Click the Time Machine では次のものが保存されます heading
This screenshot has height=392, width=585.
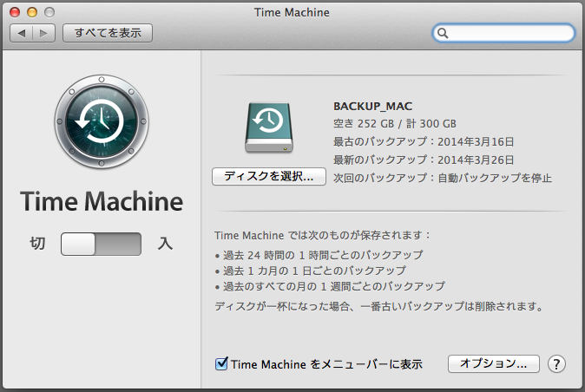(x=322, y=235)
